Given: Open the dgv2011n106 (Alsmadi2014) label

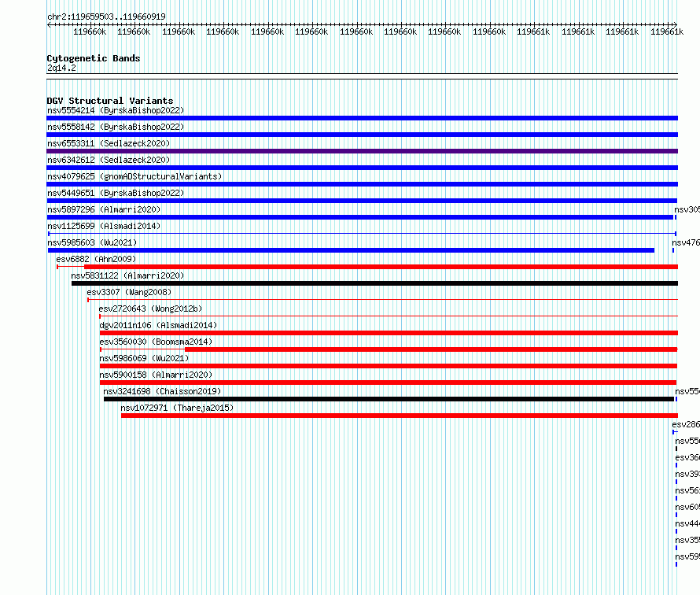Looking at the screenshot, I should (158, 325).
